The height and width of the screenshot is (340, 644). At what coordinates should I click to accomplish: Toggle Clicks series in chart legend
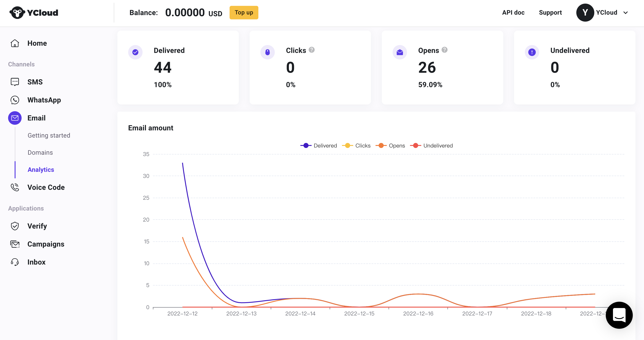click(x=356, y=145)
